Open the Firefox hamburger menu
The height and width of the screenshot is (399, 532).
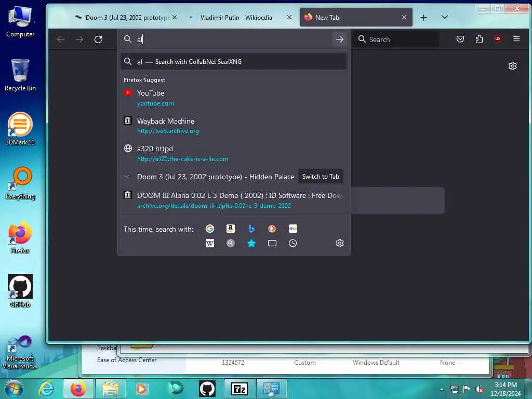(516, 39)
